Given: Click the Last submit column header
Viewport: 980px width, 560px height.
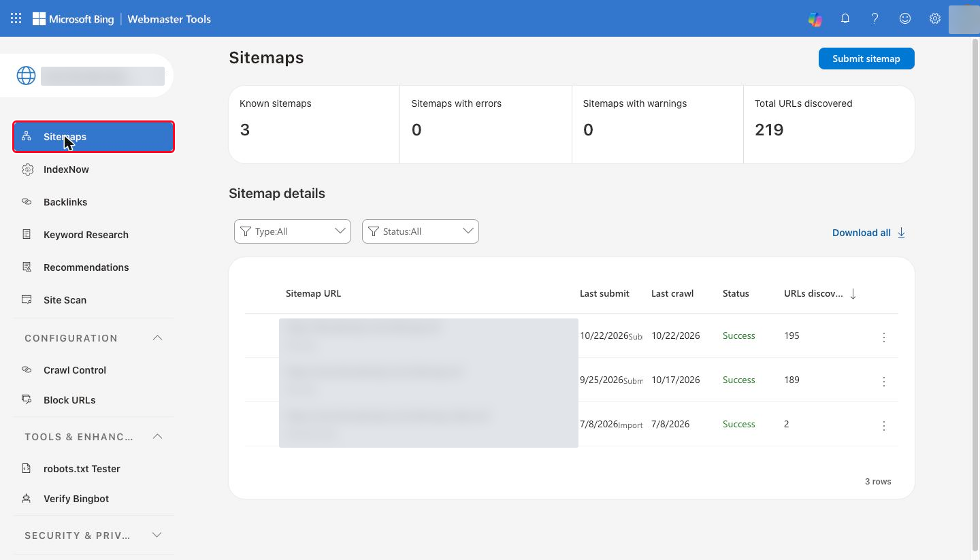Looking at the screenshot, I should tap(604, 294).
